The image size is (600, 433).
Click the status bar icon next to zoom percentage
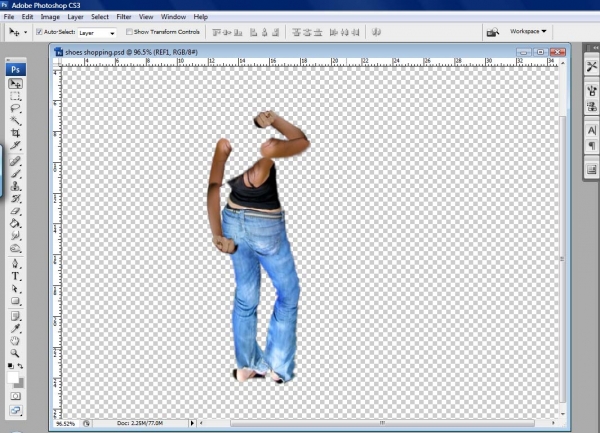pos(86,423)
